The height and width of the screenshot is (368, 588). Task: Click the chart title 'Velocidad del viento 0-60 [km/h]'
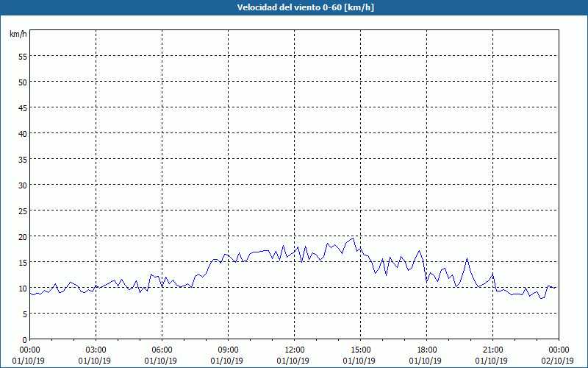pos(305,7)
